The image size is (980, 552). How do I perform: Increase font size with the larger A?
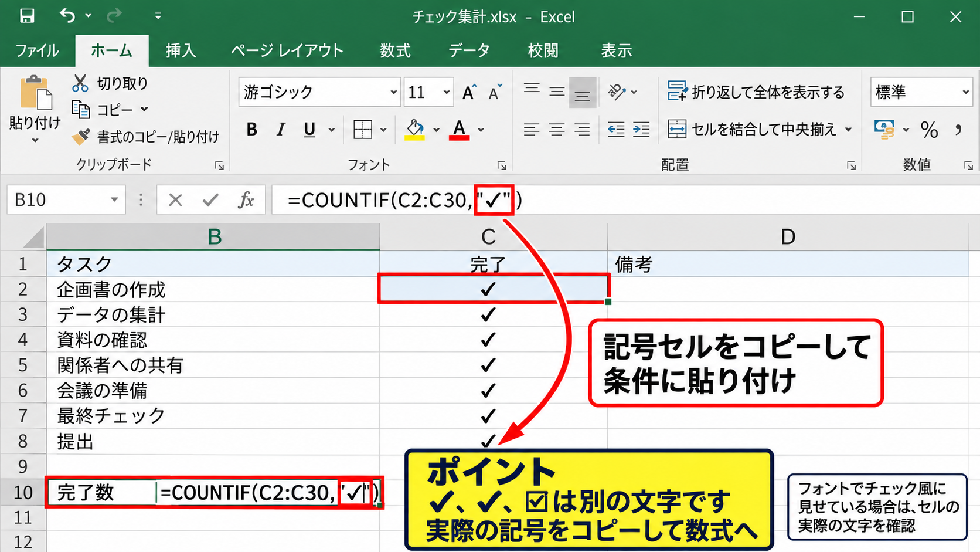click(x=469, y=92)
